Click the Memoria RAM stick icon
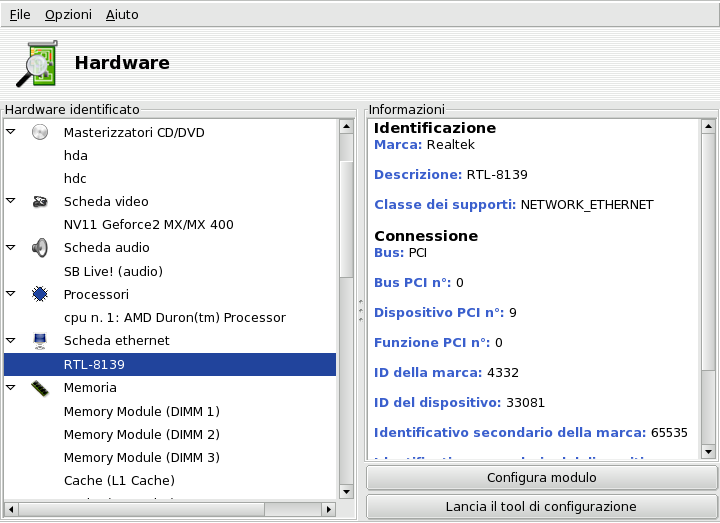The height and width of the screenshot is (523, 720). click(x=40, y=387)
